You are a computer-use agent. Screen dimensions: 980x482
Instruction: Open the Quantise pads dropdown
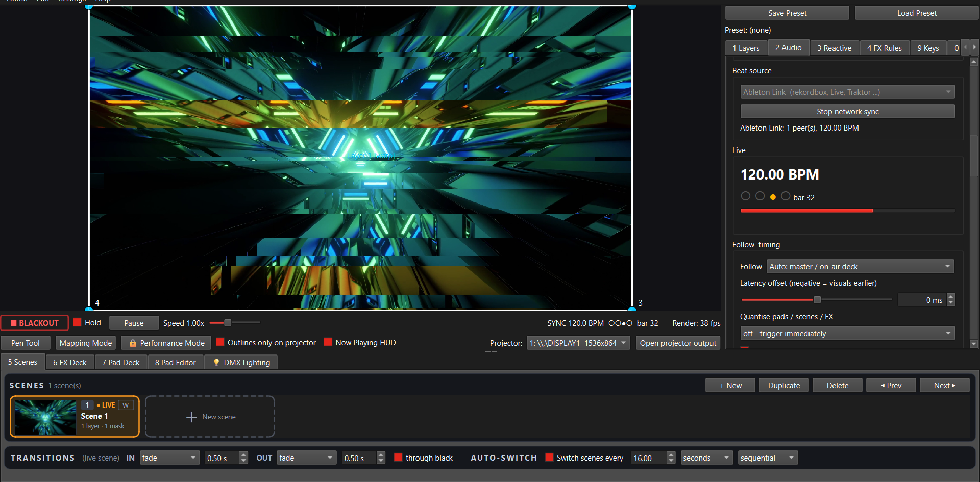(847, 333)
